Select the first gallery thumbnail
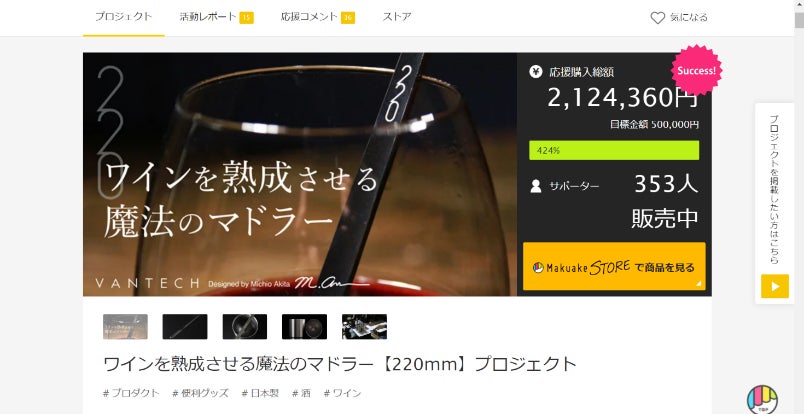This screenshot has height=414, width=804. (125, 327)
